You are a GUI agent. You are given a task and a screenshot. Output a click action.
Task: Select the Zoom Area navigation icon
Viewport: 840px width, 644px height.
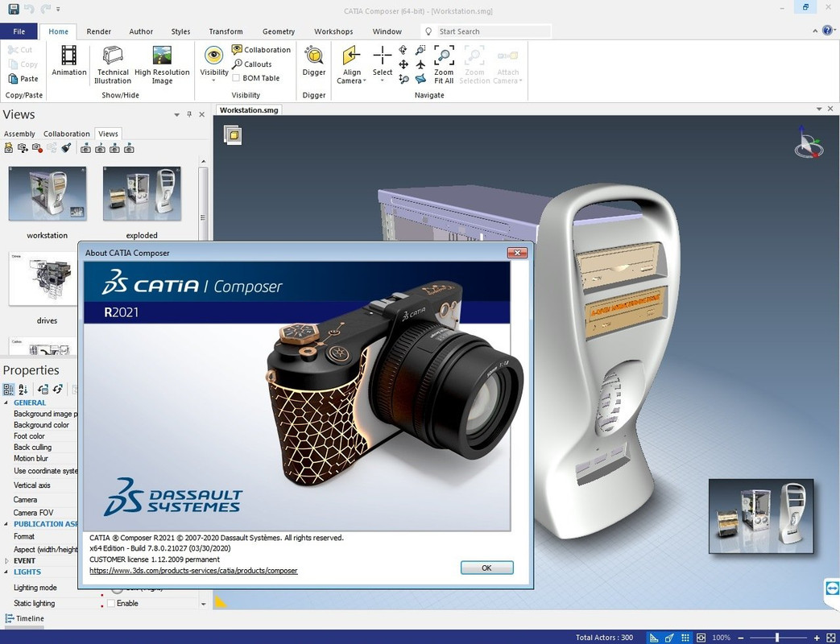[420, 50]
